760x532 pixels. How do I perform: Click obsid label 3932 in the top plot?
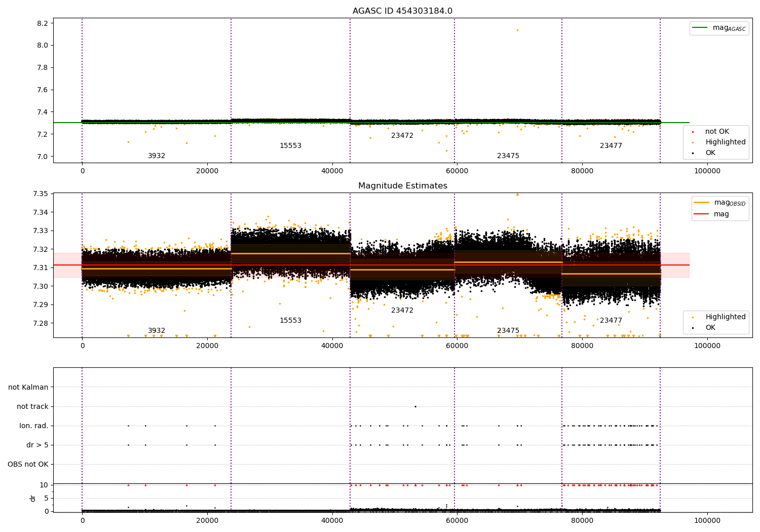click(x=157, y=156)
